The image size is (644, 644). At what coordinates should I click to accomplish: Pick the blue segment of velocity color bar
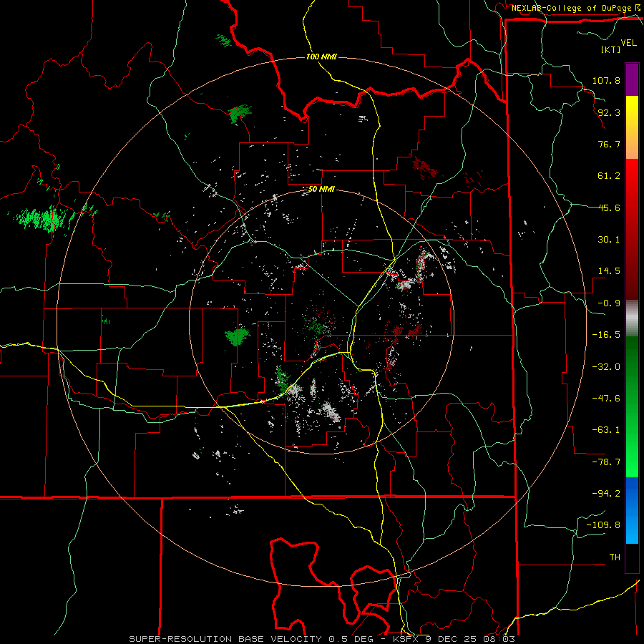point(632,510)
